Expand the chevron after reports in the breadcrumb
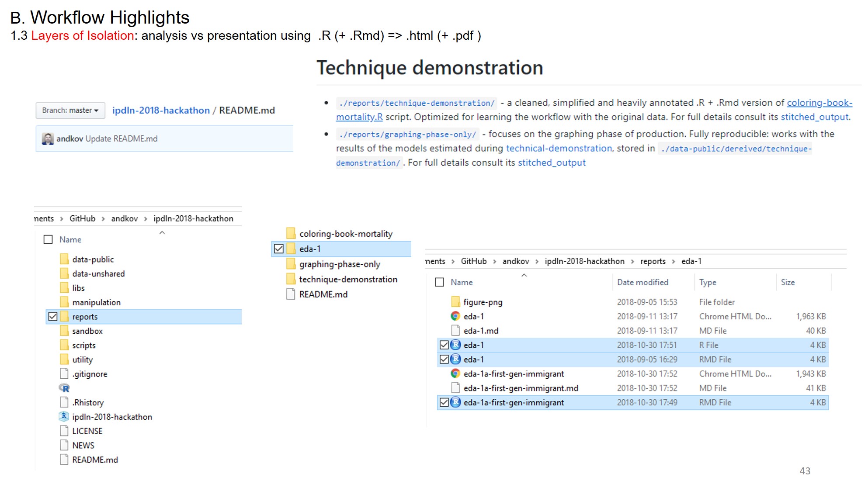 [674, 261]
